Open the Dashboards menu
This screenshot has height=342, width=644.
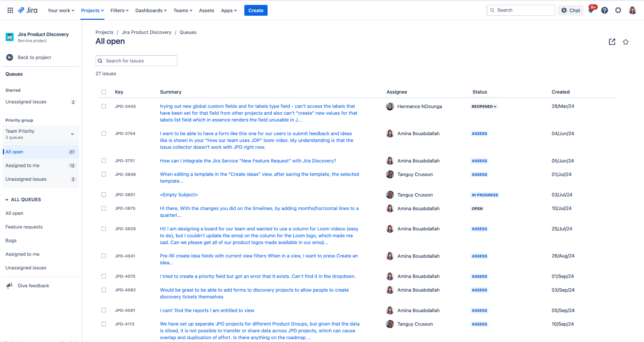click(151, 10)
